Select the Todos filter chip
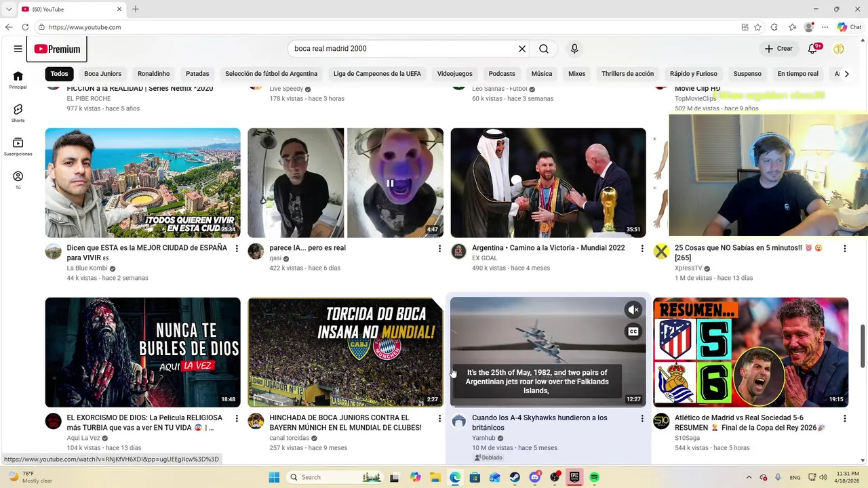The width and height of the screenshot is (868, 488). click(x=59, y=74)
